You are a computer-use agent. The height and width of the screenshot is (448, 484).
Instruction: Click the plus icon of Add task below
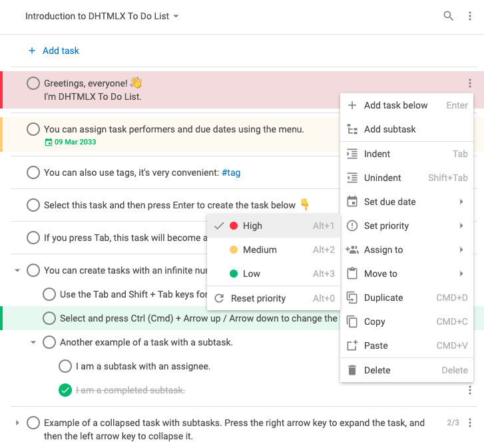coord(352,105)
